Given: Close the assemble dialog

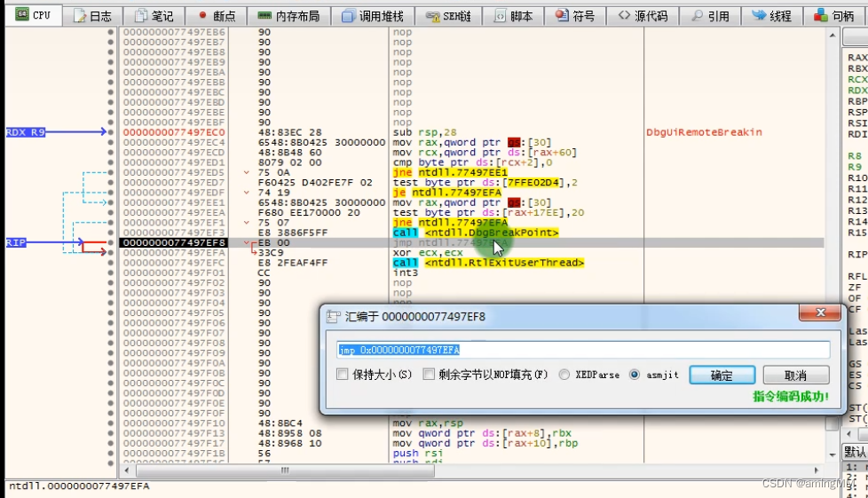Looking at the screenshot, I should coord(820,313).
